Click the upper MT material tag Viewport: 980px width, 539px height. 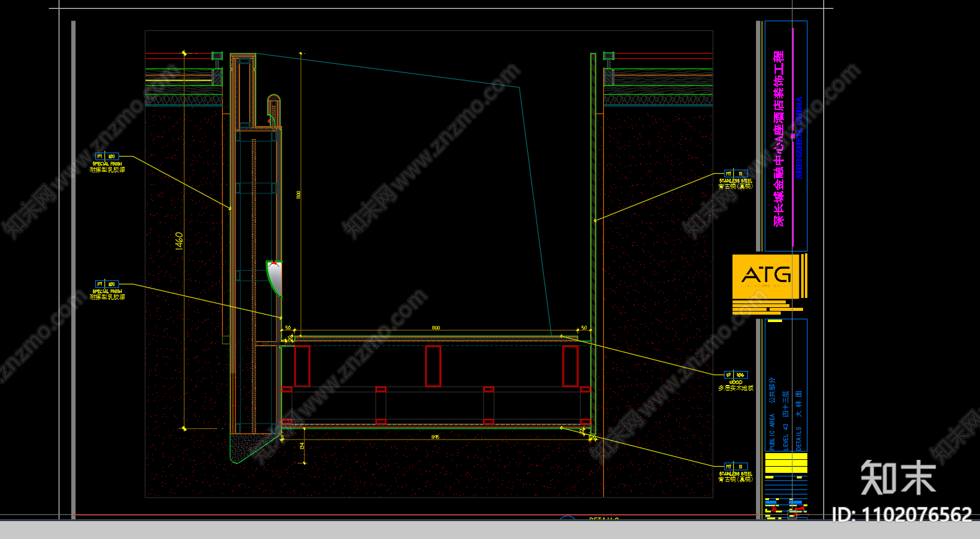coord(736,174)
